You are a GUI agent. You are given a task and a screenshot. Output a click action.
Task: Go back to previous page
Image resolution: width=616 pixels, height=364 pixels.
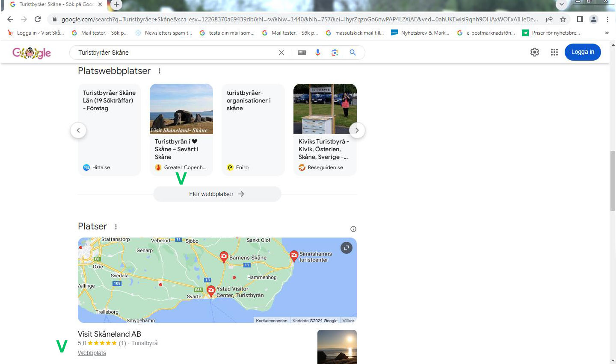pos(10,19)
